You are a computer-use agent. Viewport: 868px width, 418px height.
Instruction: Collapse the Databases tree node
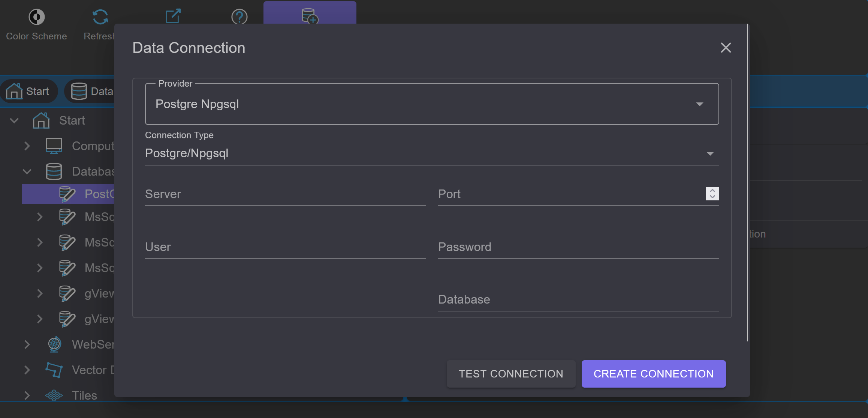click(x=27, y=171)
